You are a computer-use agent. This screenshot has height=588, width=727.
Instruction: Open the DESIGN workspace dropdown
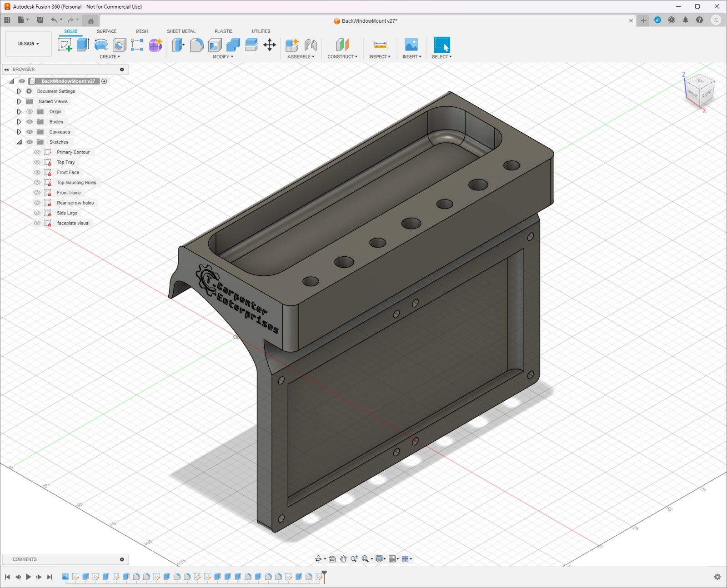pyautogui.click(x=28, y=44)
